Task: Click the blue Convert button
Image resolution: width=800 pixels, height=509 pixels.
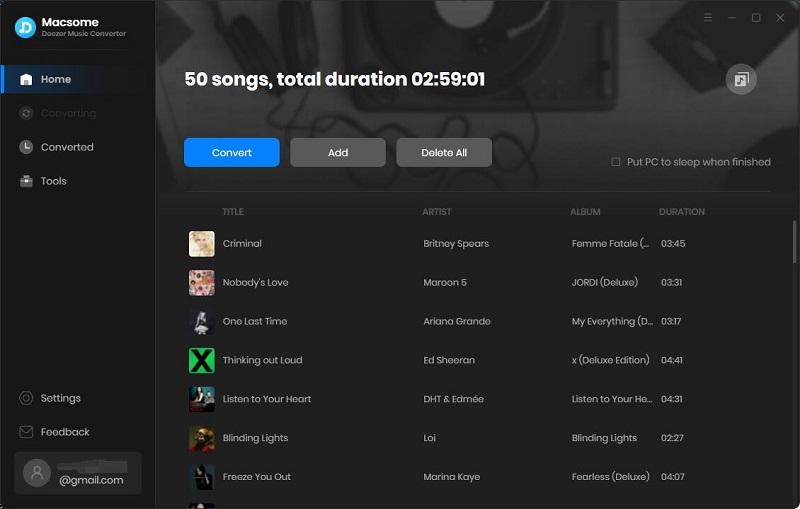Action: point(232,152)
